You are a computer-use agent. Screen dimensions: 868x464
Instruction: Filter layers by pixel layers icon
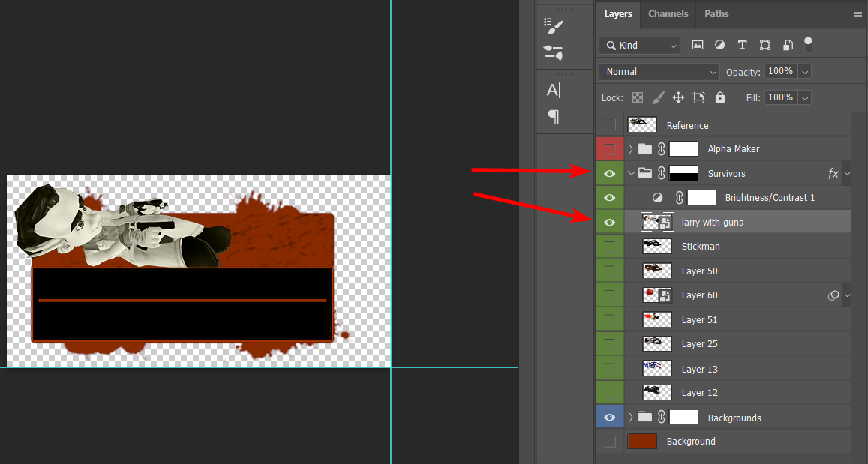tap(698, 45)
